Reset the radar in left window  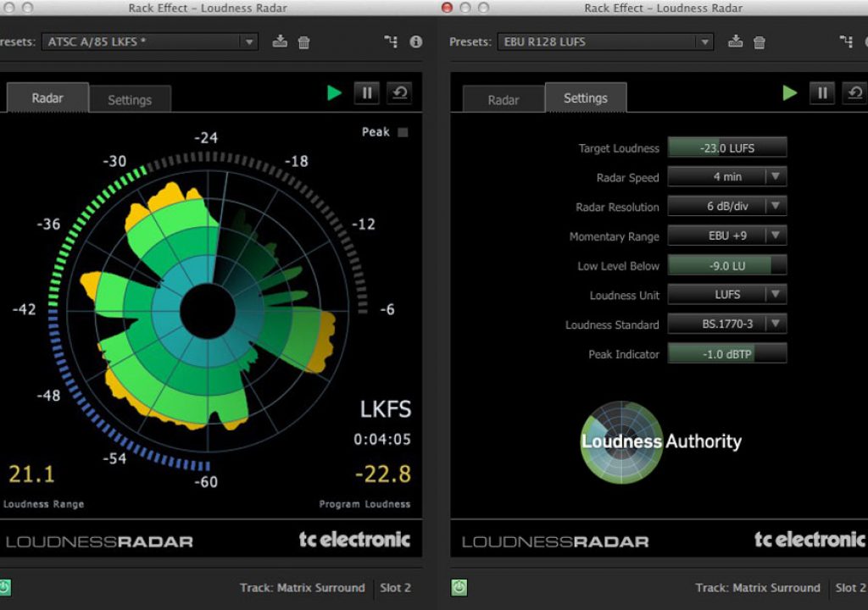click(400, 93)
